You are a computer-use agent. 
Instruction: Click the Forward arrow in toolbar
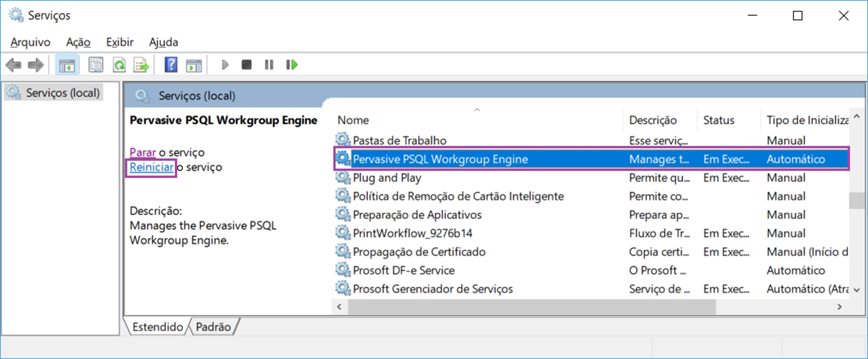point(36,65)
